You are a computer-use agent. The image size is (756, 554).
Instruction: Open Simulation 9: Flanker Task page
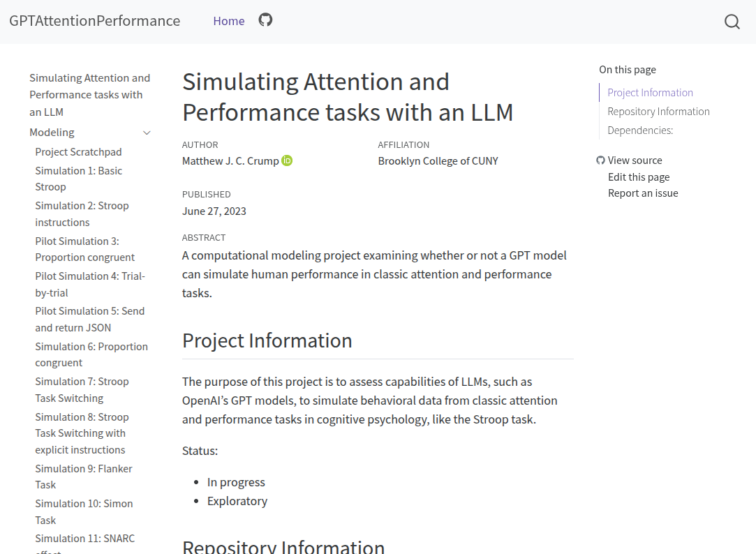click(83, 477)
